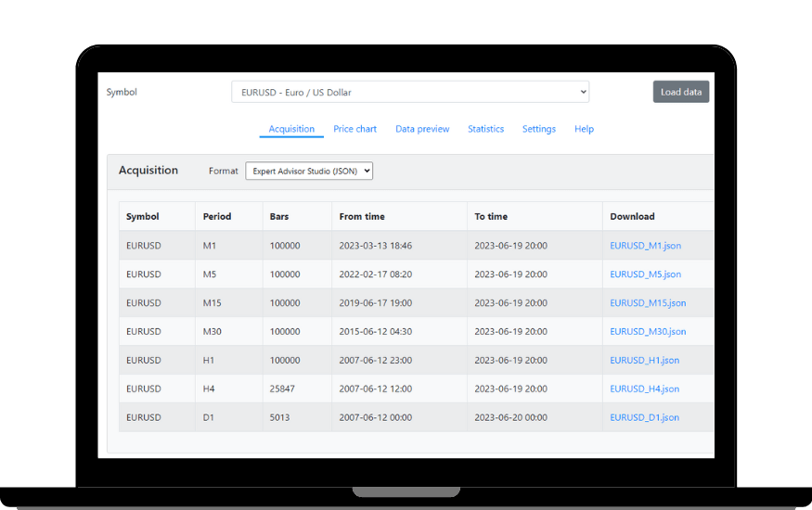Download the EURUSD_D1.json file
The width and height of the screenshot is (812, 510).
(x=644, y=417)
